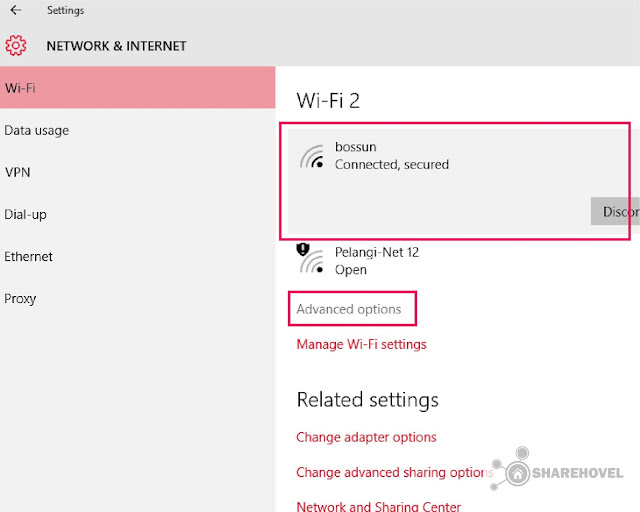Select the bossun network name

point(356,147)
